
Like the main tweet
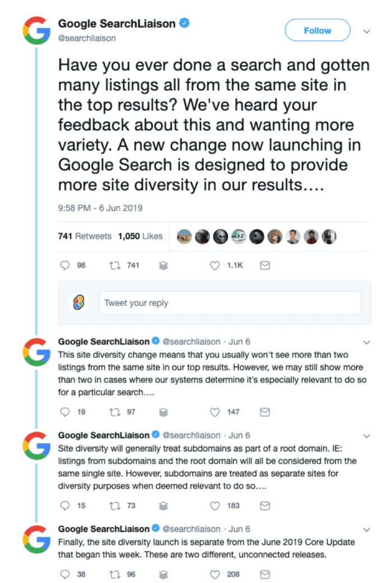[x=215, y=265]
